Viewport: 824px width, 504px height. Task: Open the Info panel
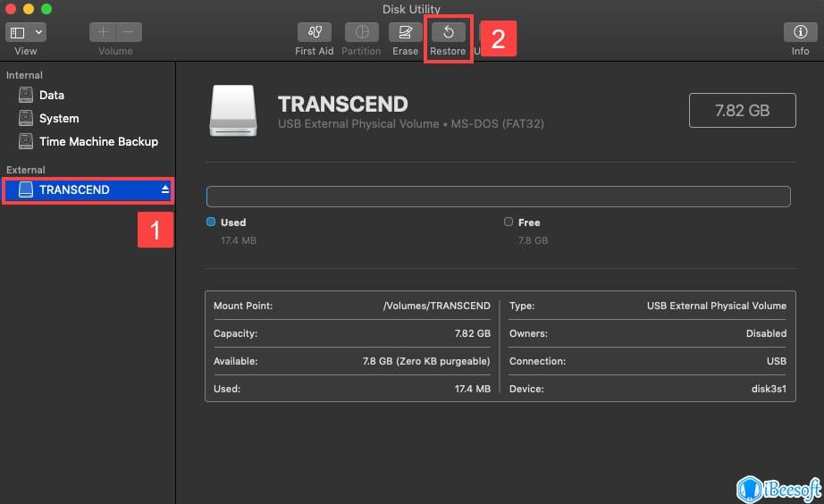[800, 32]
